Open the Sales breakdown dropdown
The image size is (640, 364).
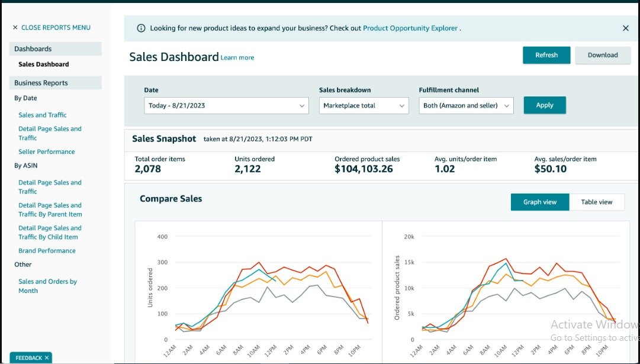(x=364, y=105)
